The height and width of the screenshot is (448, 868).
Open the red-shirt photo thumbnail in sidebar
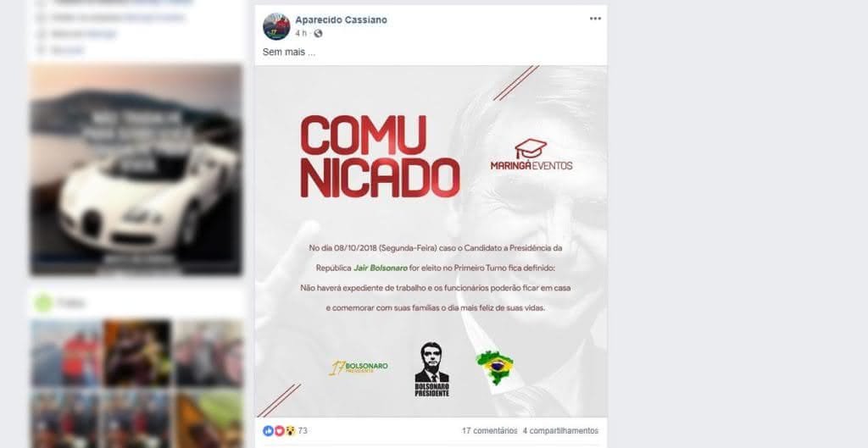click(66, 353)
